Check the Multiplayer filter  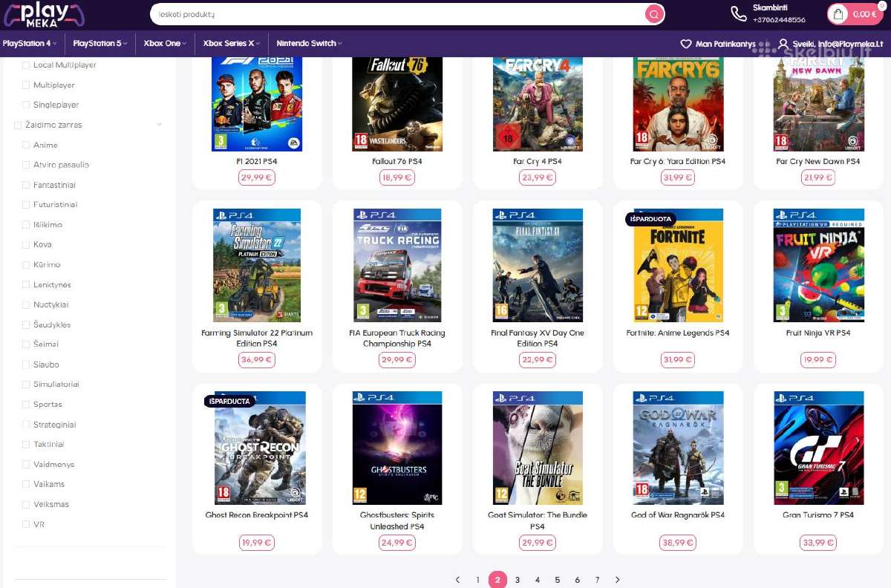pyautogui.click(x=27, y=85)
